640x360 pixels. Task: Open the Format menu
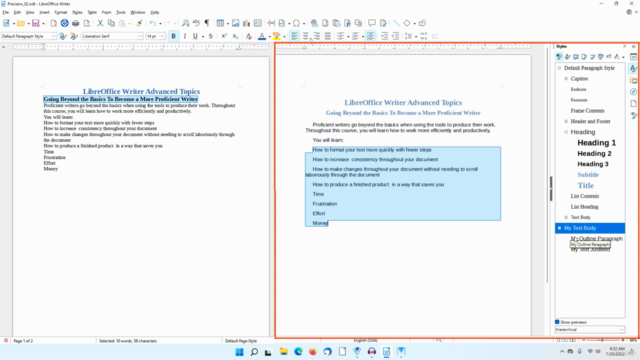tap(60, 12)
